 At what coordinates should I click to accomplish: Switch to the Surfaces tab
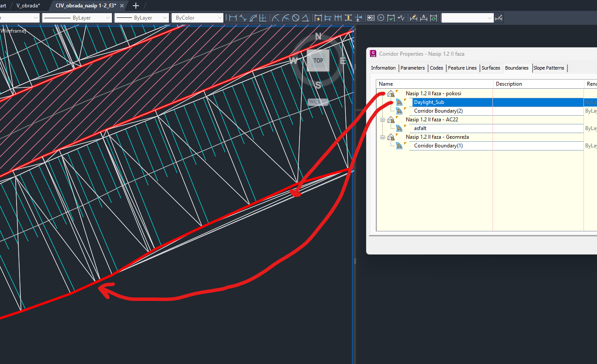(491, 68)
